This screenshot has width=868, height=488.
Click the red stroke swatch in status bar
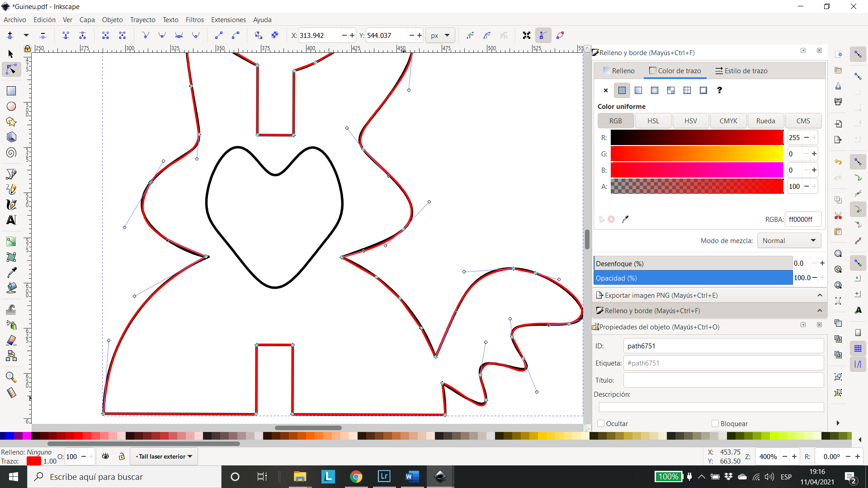tap(34, 461)
